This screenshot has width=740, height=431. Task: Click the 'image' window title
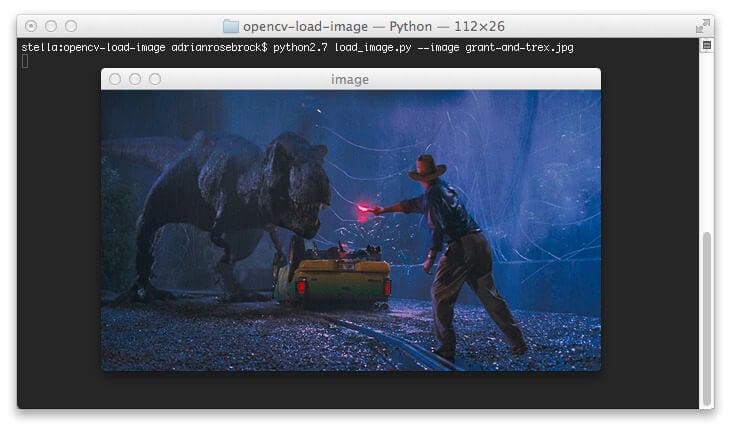[x=350, y=79]
